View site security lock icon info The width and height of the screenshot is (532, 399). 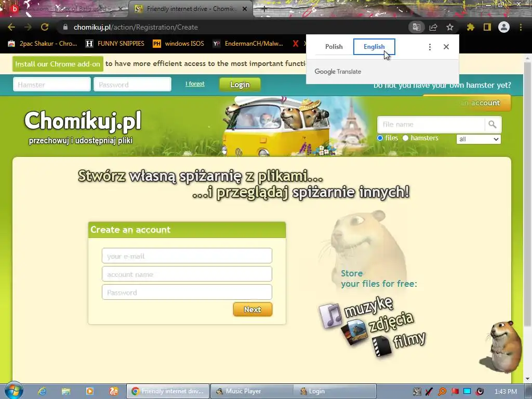[65, 27]
